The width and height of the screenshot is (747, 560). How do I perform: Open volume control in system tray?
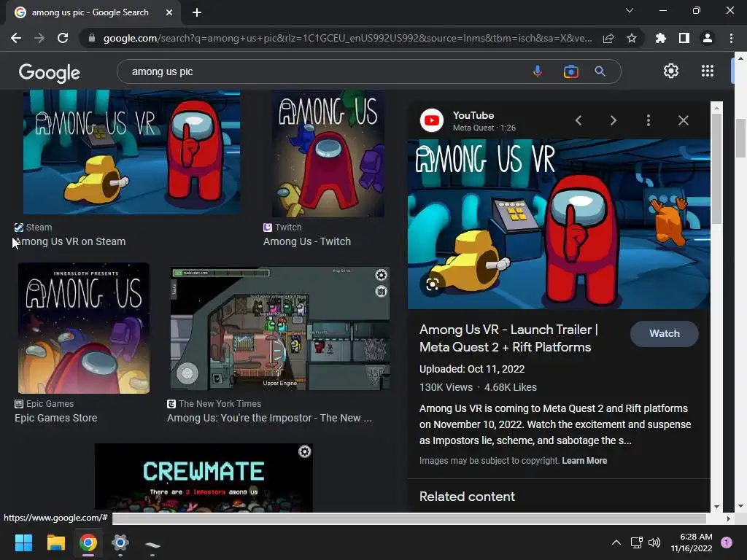[654, 542]
